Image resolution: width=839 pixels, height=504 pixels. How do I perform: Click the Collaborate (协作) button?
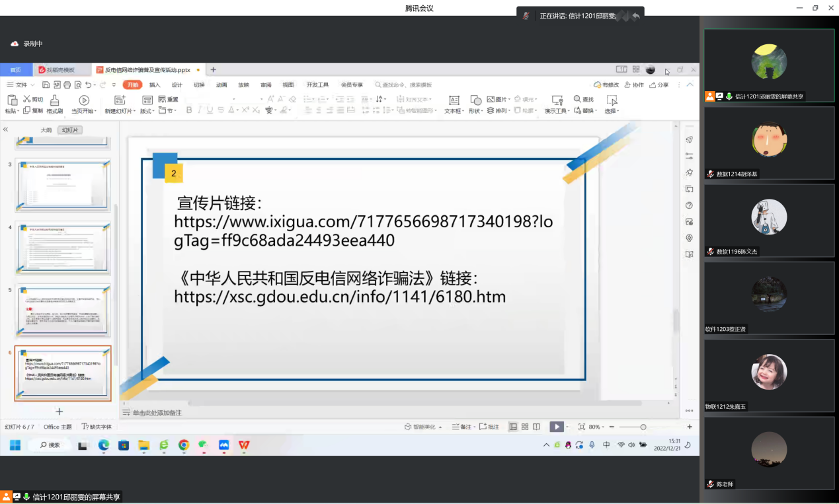click(x=634, y=85)
